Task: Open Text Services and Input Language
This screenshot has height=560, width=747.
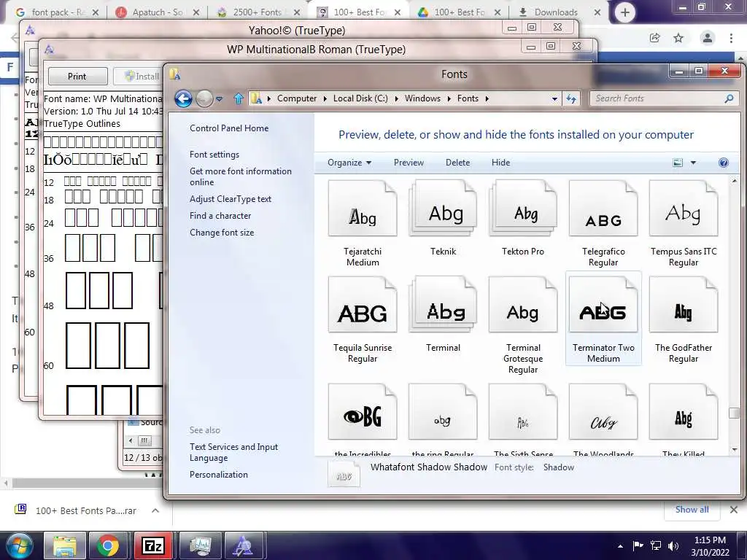Action: tap(234, 452)
